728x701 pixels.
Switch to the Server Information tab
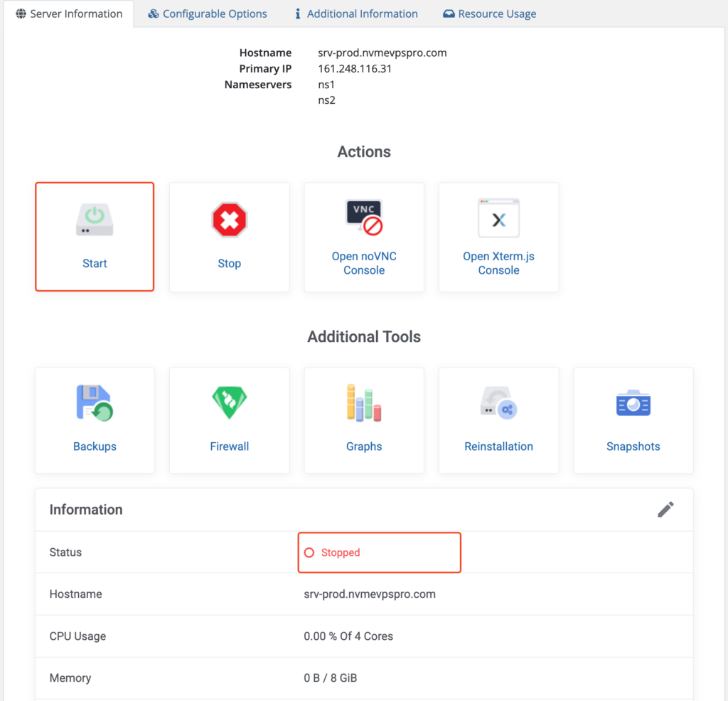[x=69, y=14]
